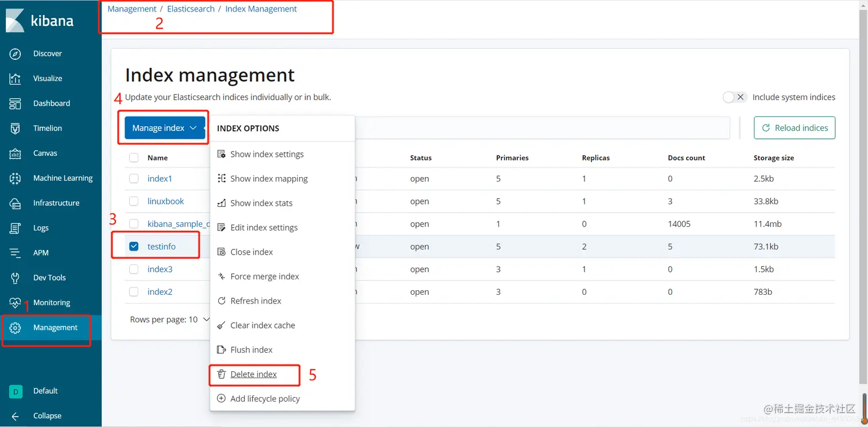Sort by Replicas column header
This screenshot has height=427, width=868.
tap(596, 157)
